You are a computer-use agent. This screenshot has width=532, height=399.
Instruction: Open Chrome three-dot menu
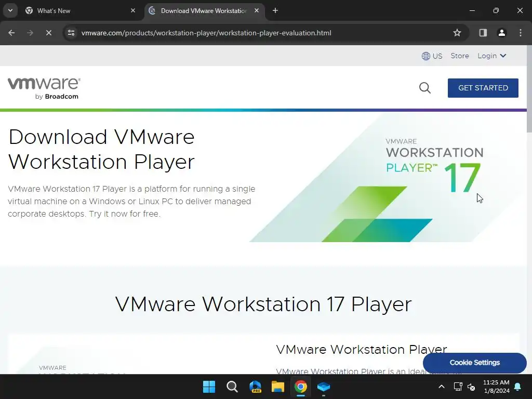click(x=521, y=33)
